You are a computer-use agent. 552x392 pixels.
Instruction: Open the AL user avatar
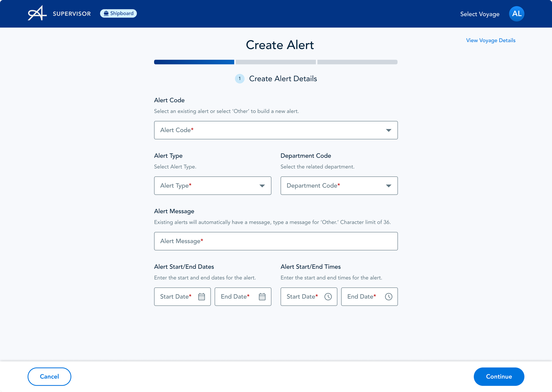pyautogui.click(x=516, y=14)
